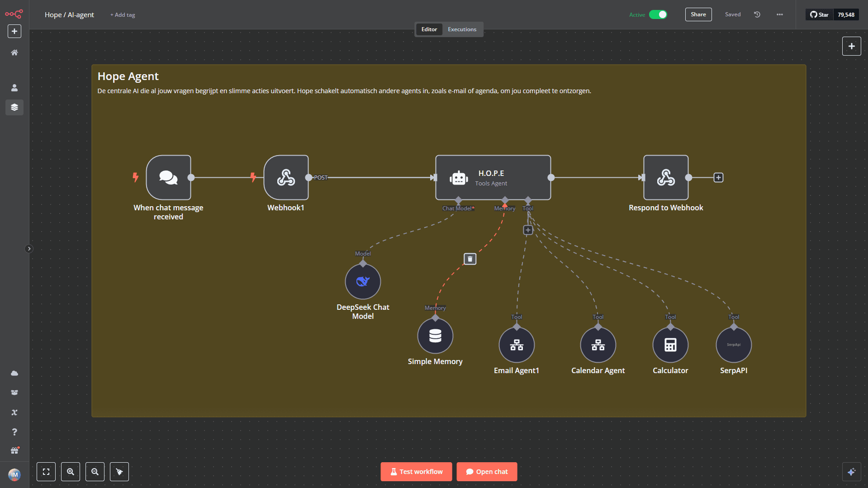The image size is (868, 488).
Task: Go to the home overview icon
Action: pos(14,52)
